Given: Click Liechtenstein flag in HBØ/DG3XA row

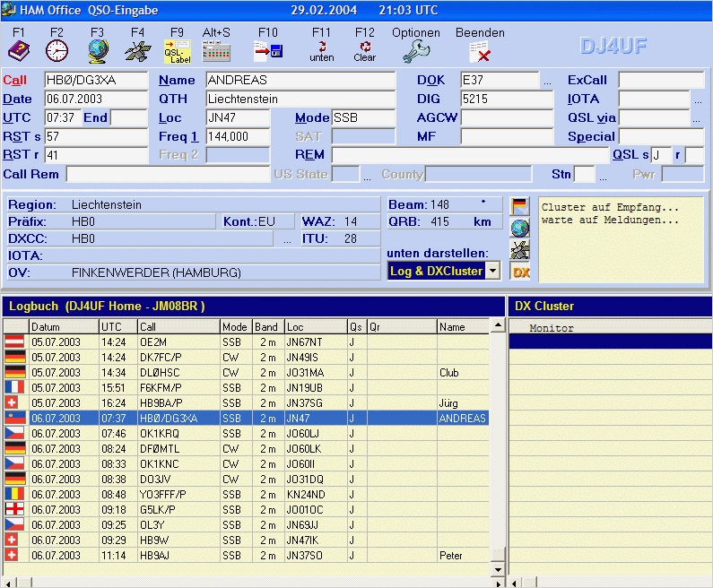Looking at the screenshot, I should click(x=15, y=418).
